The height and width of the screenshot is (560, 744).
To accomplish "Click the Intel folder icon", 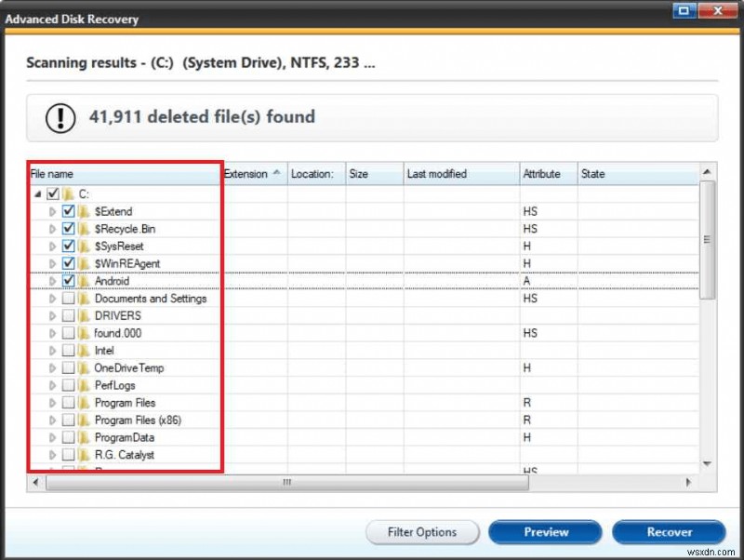I will tap(85, 351).
